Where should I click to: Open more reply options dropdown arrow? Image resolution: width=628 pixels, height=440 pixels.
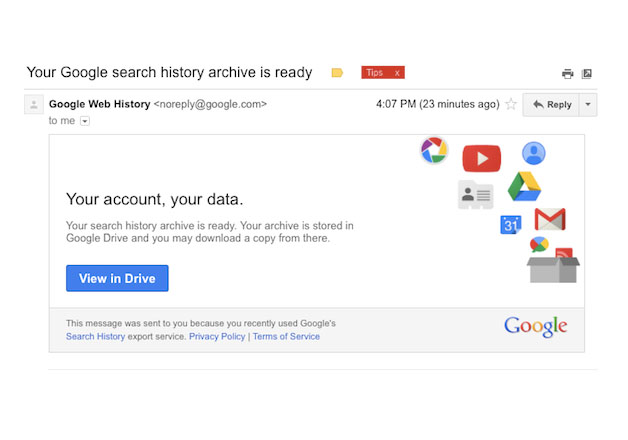[588, 105]
